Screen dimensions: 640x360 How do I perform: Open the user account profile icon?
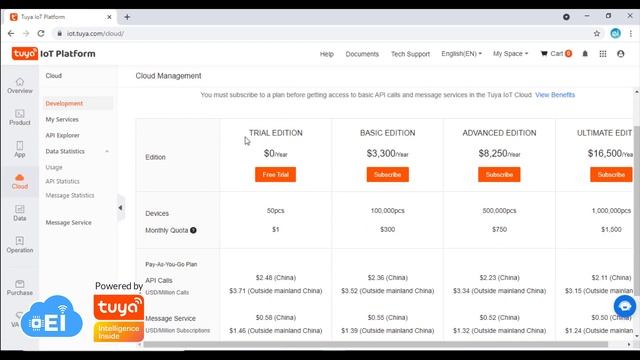[621, 53]
